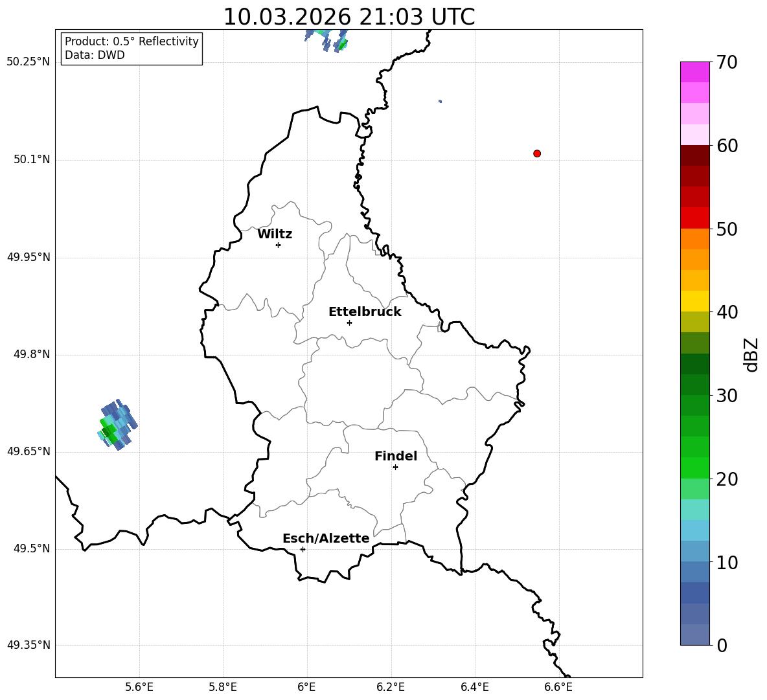767x700 pixels.
Task: Click the 49.35°N latitude label
Action: click(x=29, y=645)
